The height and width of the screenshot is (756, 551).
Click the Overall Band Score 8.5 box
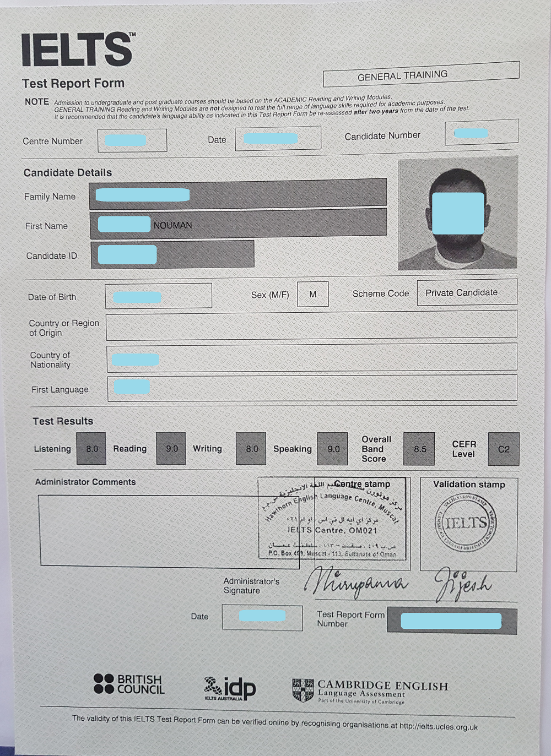click(x=419, y=449)
